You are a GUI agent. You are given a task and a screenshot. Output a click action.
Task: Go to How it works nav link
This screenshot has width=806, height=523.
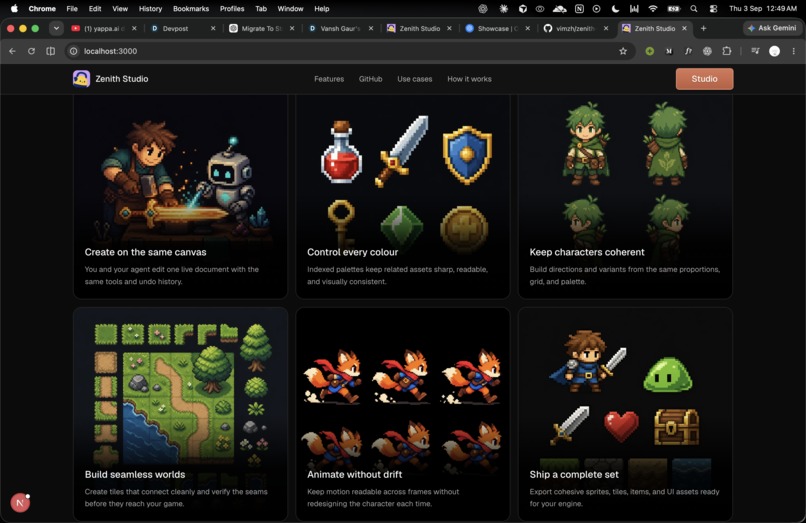(469, 79)
